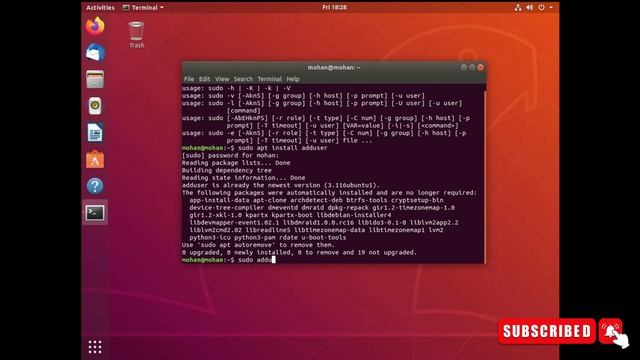Click the terminal vertical scrollbar

[485, 177]
